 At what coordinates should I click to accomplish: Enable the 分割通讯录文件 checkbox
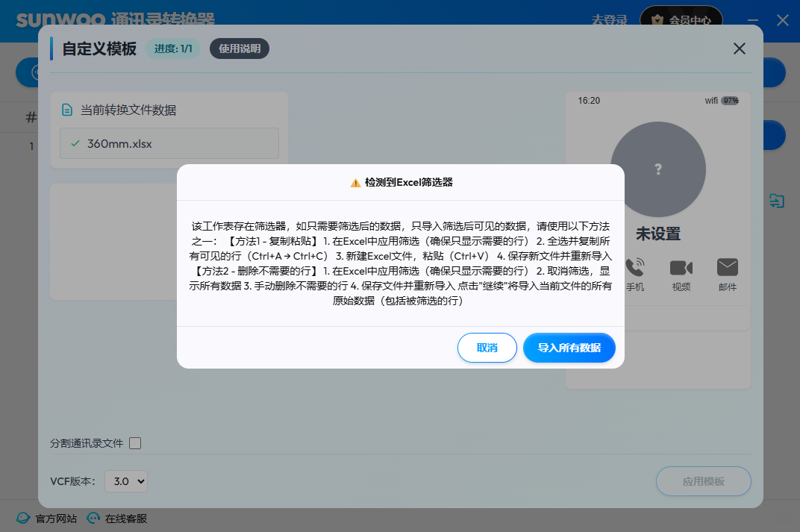pos(135,443)
